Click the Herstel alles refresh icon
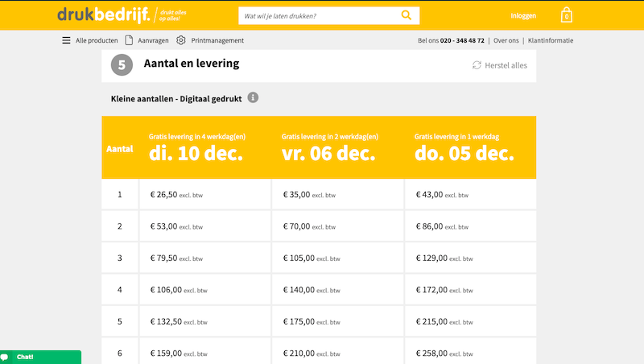644x364 pixels. (x=477, y=65)
